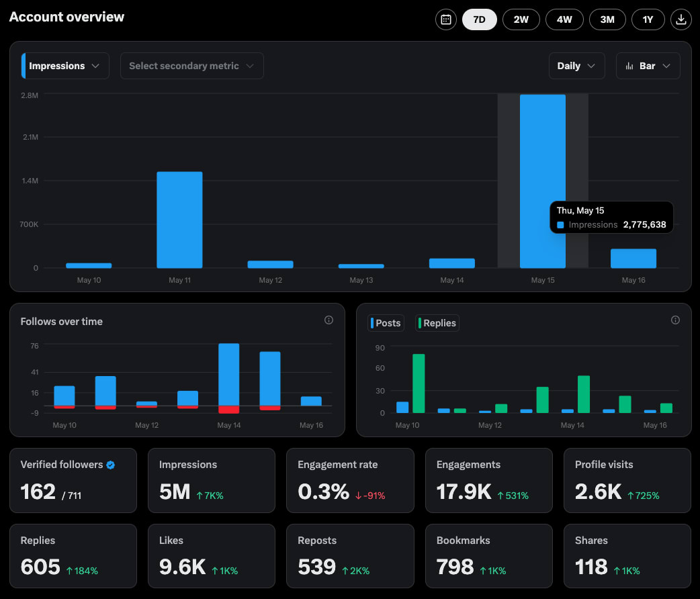
Task: Switch to the 2W time range
Action: pos(521,19)
